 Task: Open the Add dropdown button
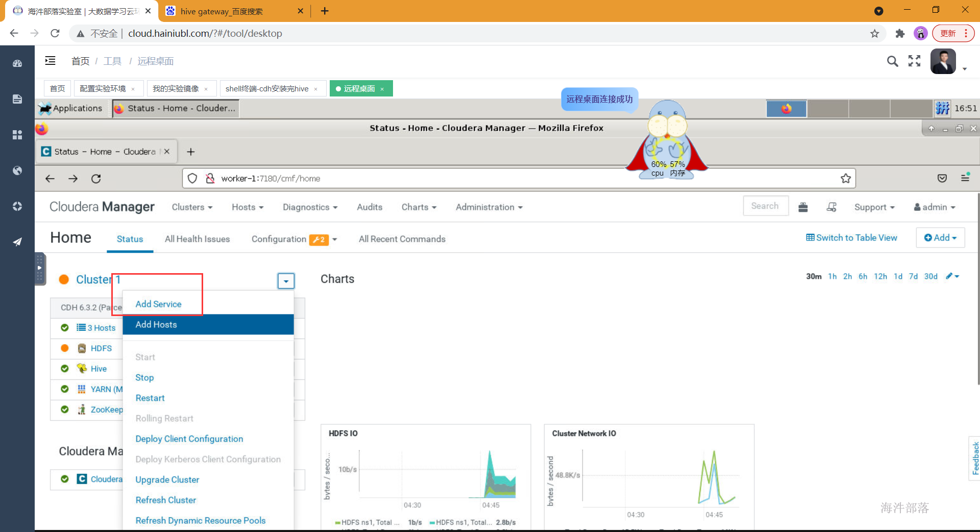(940, 237)
